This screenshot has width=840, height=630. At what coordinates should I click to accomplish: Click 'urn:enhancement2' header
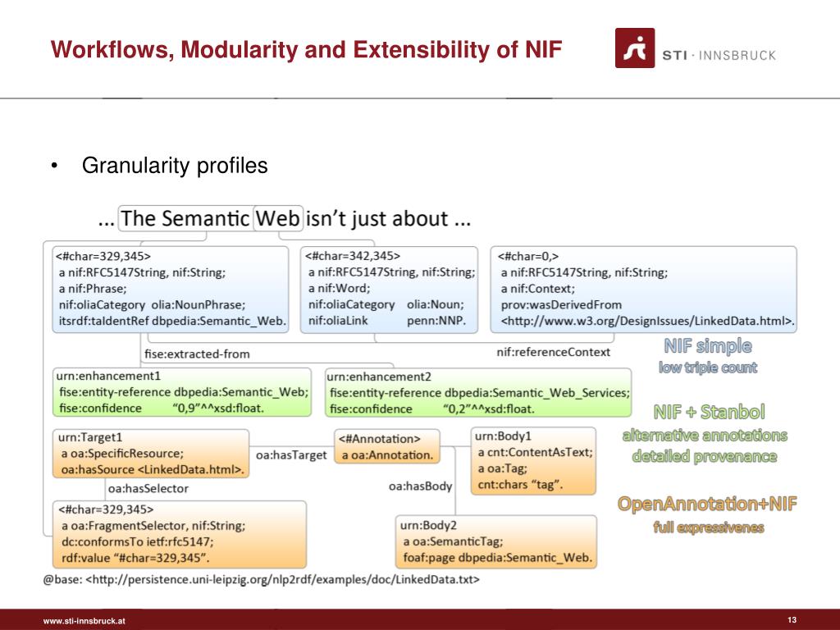coord(379,377)
